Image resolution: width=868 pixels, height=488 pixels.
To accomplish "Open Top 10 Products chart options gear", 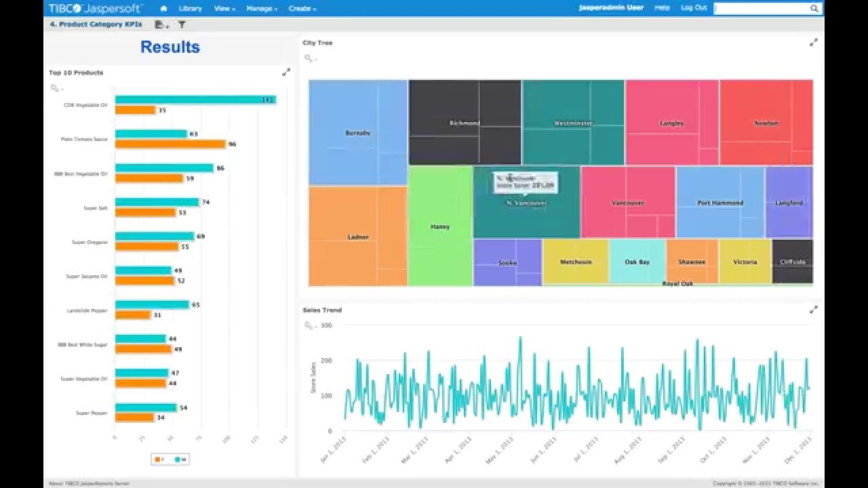I will point(56,88).
